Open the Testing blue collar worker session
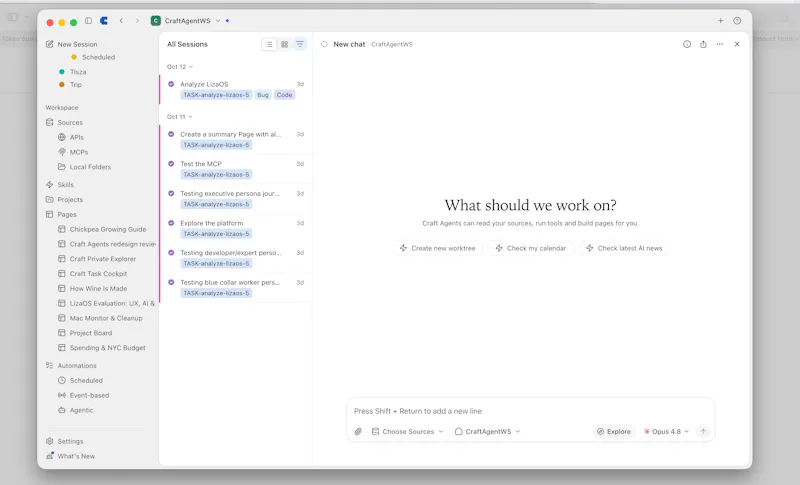 (x=236, y=288)
